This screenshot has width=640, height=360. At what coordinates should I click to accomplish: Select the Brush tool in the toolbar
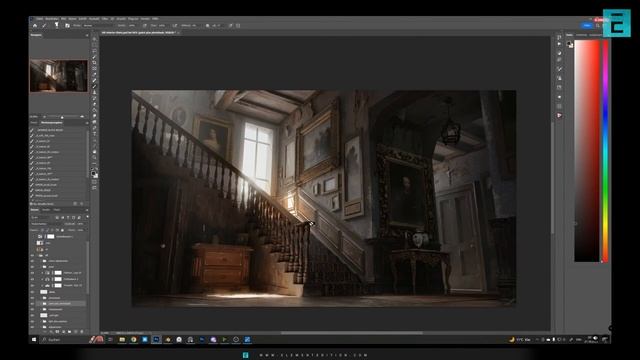click(94, 86)
